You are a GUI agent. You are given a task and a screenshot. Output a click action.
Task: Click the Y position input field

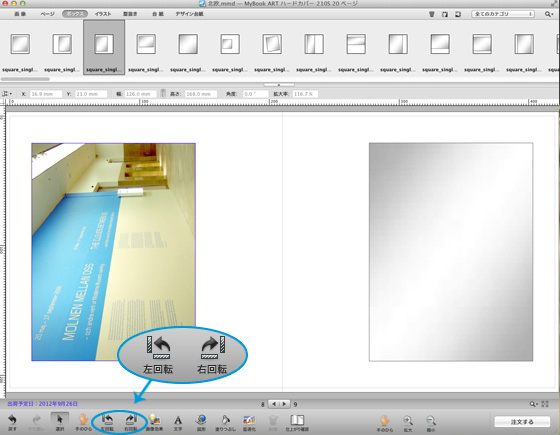[91, 94]
